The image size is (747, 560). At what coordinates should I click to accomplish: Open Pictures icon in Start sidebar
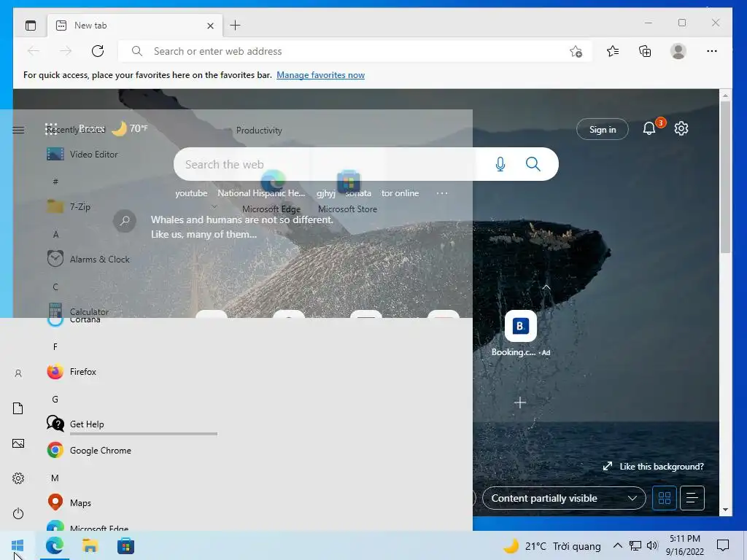18,443
